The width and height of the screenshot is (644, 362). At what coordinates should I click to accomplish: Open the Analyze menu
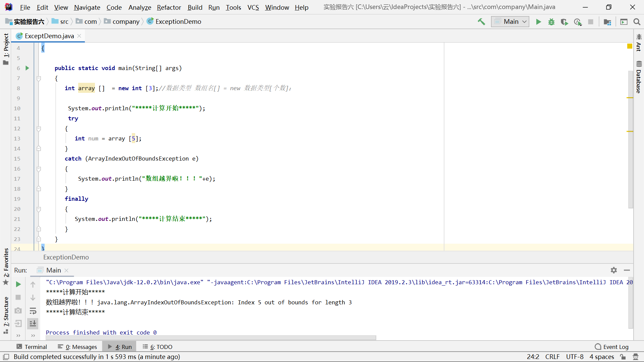click(140, 7)
